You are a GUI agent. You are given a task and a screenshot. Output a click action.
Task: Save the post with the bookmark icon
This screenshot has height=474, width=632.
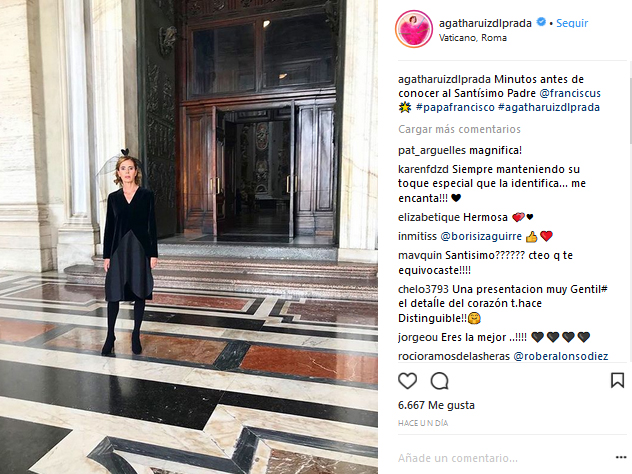[x=617, y=380]
